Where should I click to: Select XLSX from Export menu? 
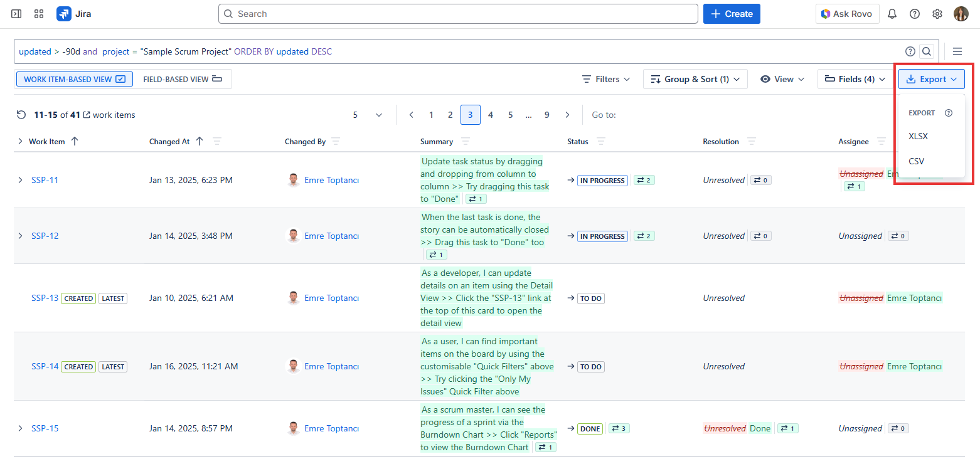(x=918, y=136)
